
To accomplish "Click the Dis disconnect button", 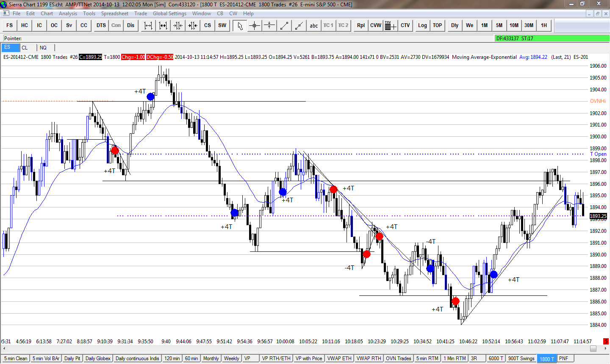I will pyautogui.click(x=131, y=25).
